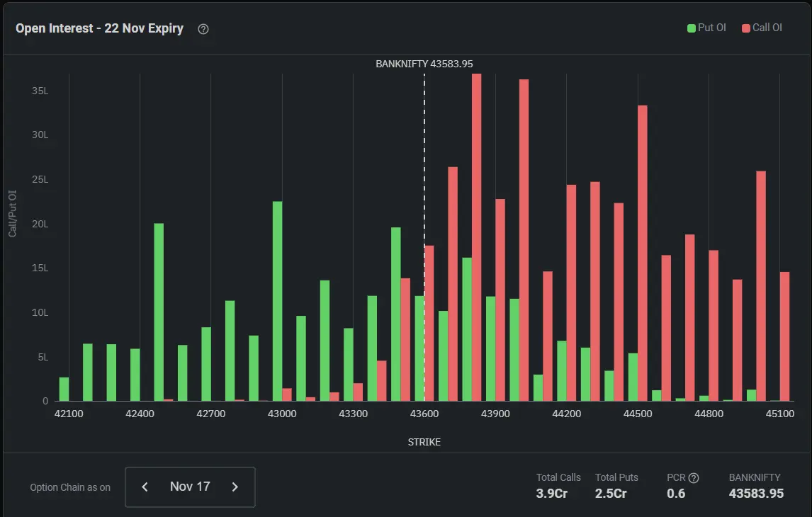
Task: Open the Open Interest help icon
Action: pos(203,29)
